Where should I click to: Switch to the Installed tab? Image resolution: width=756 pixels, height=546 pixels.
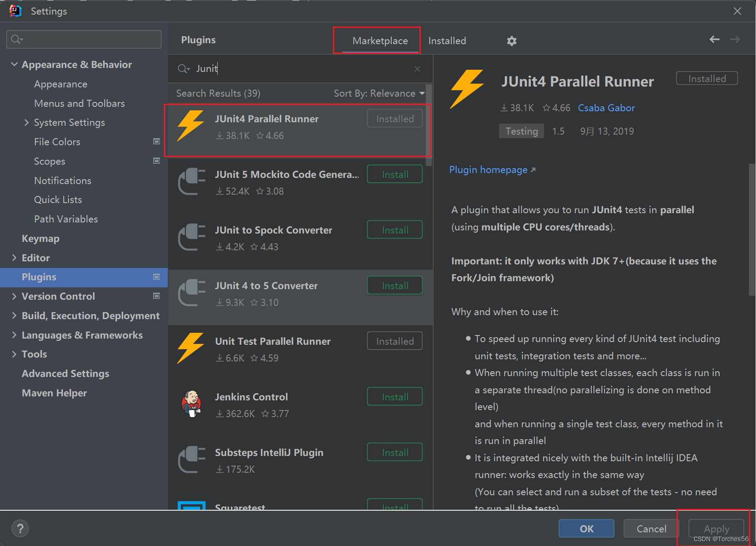point(447,41)
